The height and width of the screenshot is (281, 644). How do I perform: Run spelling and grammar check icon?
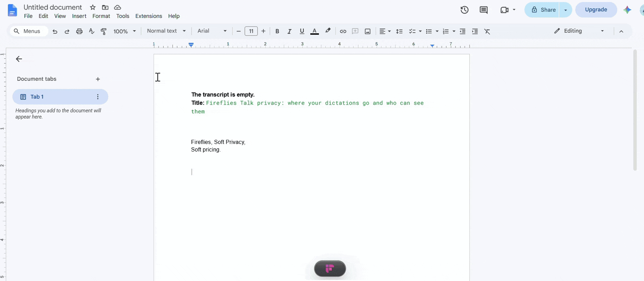pyautogui.click(x=92, y=31)
